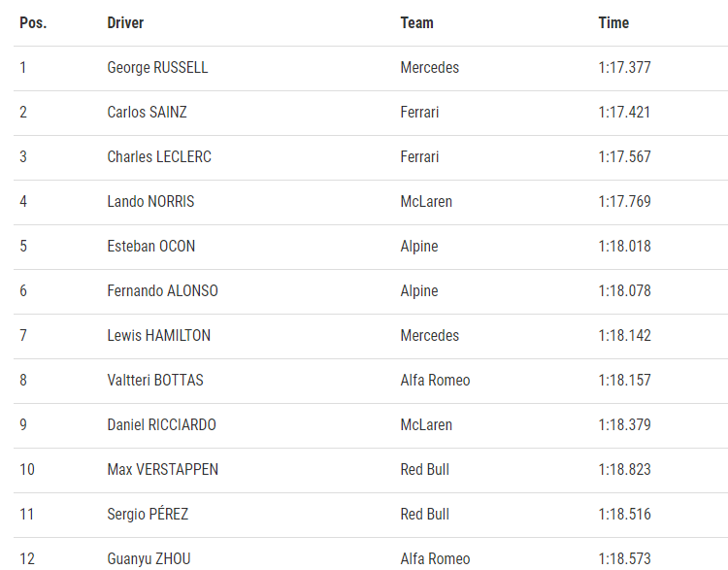Select George RUSSELL driver name
The width and height of the screenshot is (728, 570).
point(157,68)
